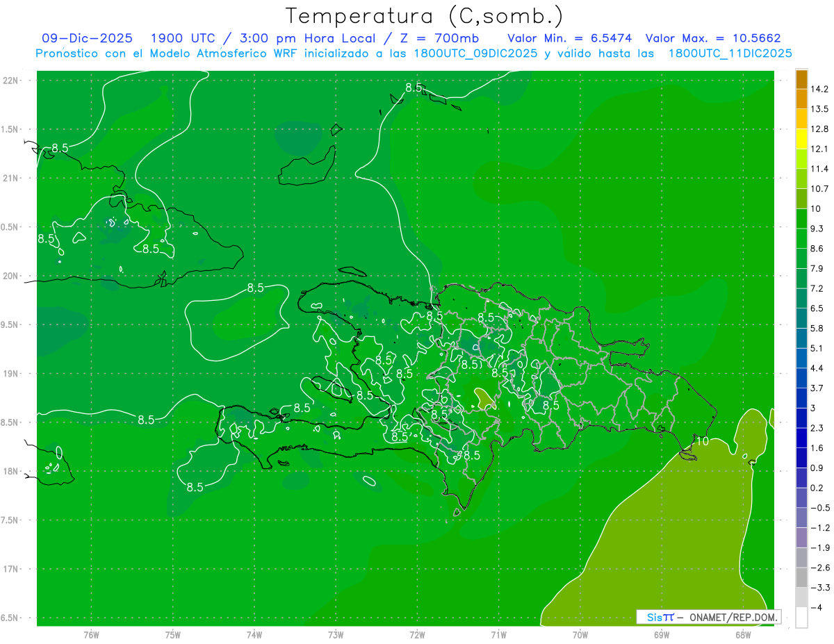The width and height of the screenshot is (834, 644).
Task: Click the 'Z = 700mb' level label
Action: click(x=439, y=38)
